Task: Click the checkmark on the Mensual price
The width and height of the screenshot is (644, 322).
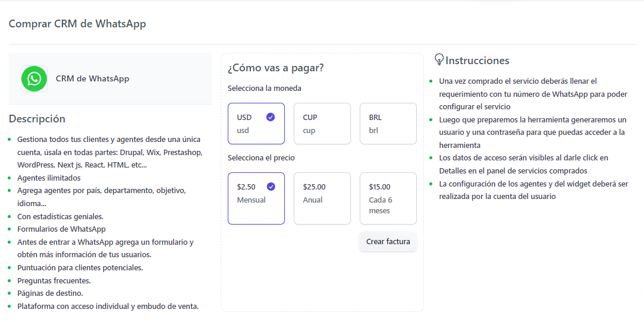Action: coord(271,187)
